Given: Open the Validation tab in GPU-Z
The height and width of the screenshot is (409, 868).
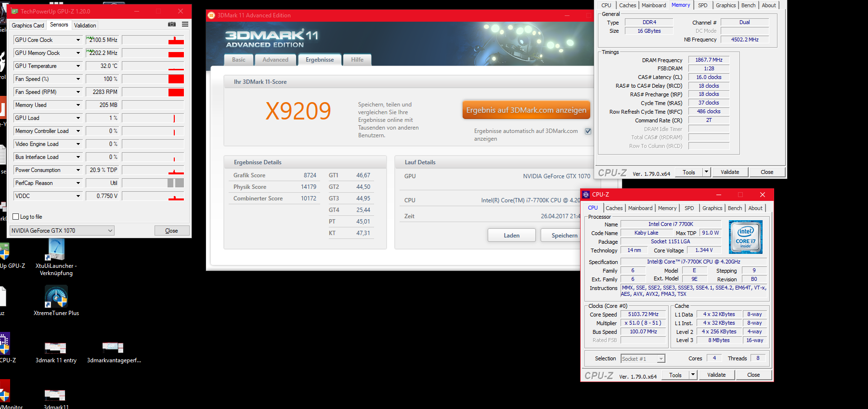Looking at the screenshot, I should click(85, 26).
